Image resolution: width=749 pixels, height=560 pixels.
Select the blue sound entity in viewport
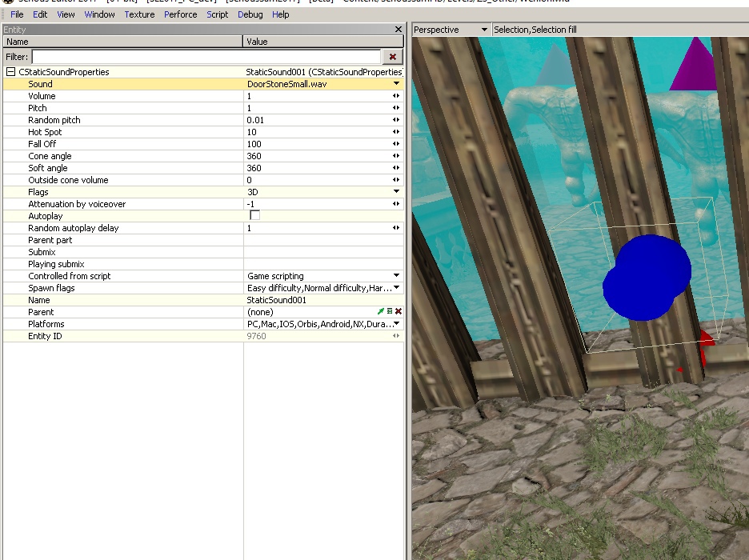[x=647, y=278]
